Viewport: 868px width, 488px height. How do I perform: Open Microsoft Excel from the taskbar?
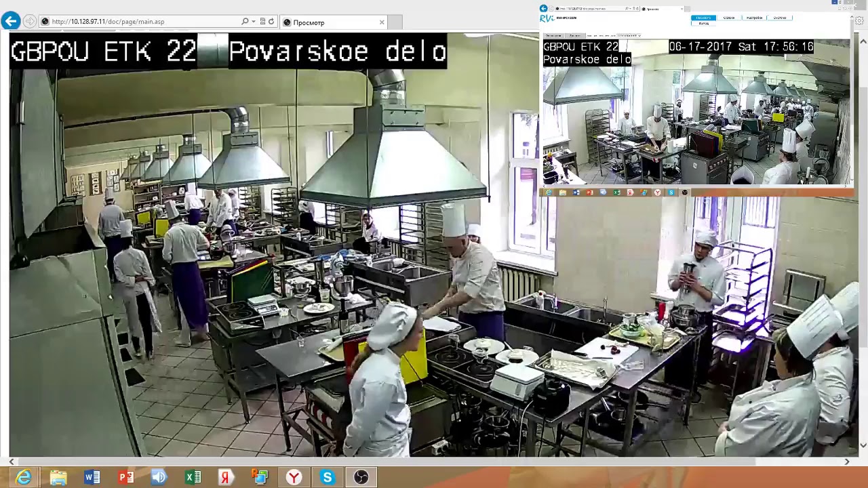193,478
